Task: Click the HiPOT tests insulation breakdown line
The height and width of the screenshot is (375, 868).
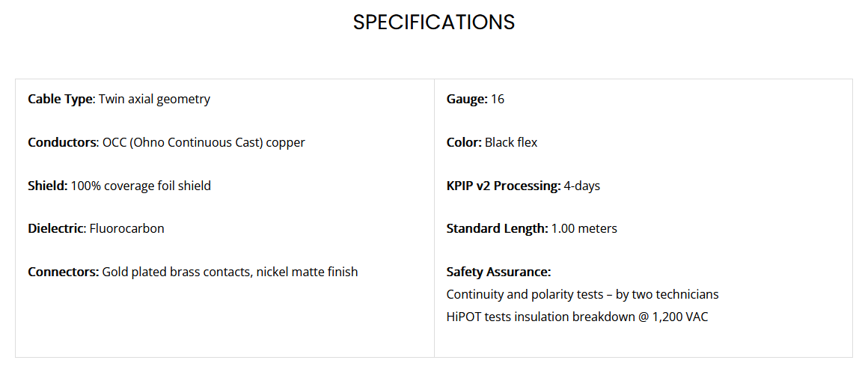Action: (577, 317)
